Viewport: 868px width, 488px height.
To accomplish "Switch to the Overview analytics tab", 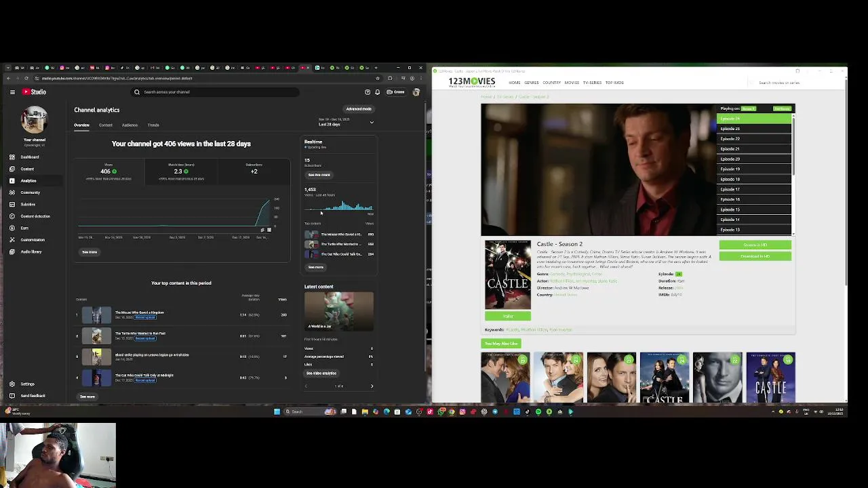I will point(81,125).
